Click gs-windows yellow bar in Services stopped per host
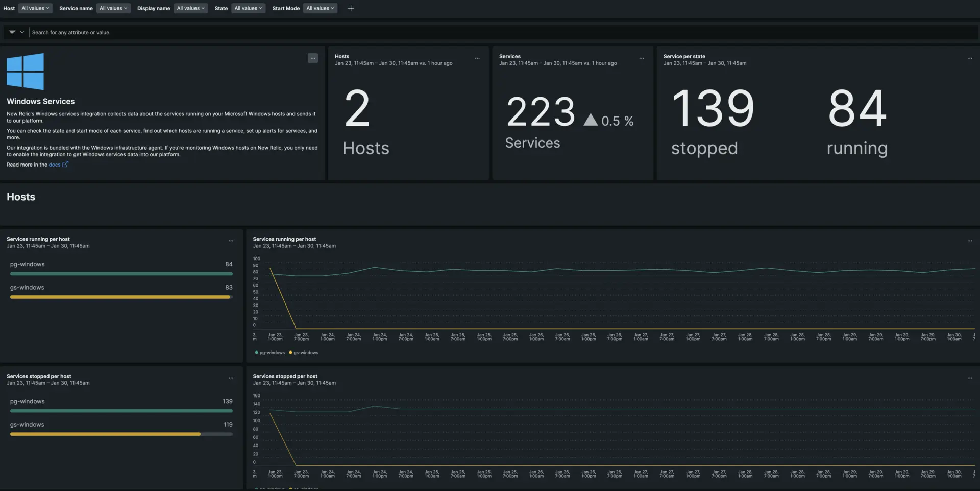Image resolution: width=980 pixels, height=491 pixels. tap(105, 434)
